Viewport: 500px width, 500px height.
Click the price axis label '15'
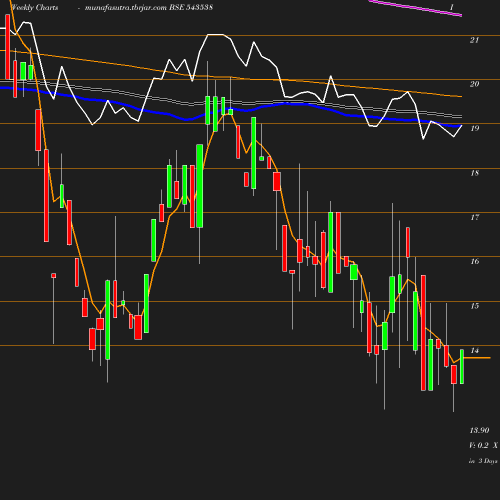pos(475,306)
